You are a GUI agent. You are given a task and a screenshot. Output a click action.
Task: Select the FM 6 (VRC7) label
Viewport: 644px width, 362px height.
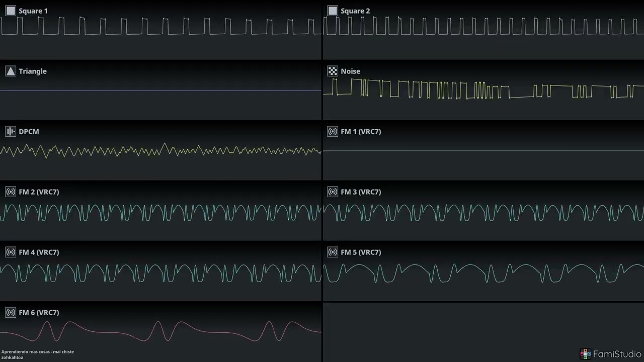39,312
